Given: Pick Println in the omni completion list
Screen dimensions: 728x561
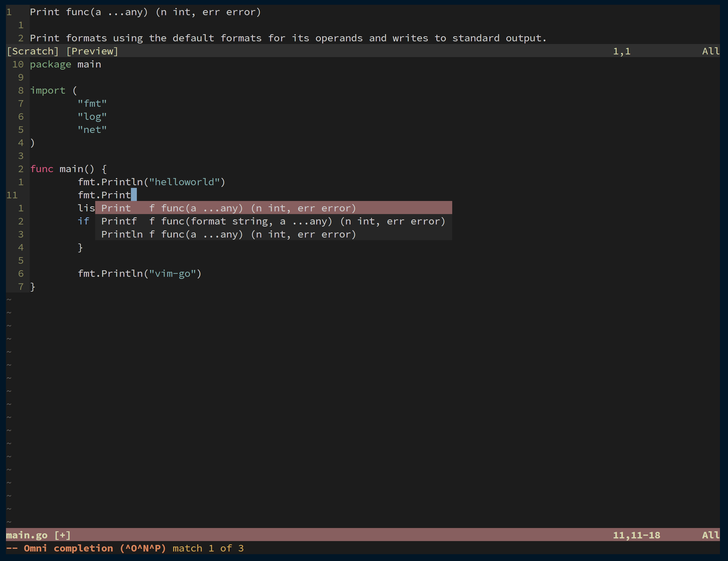Looking at the screenshot, I should coord(122,235).
